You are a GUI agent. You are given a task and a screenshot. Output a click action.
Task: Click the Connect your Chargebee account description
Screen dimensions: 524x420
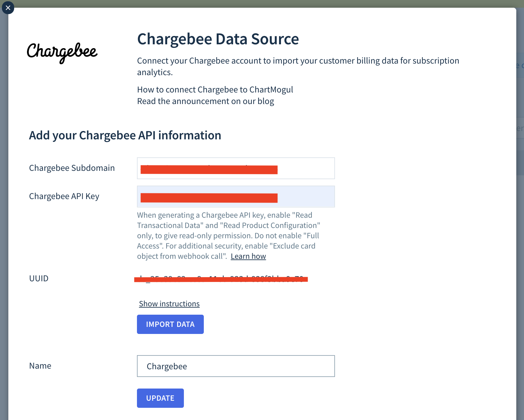point(298,66)
